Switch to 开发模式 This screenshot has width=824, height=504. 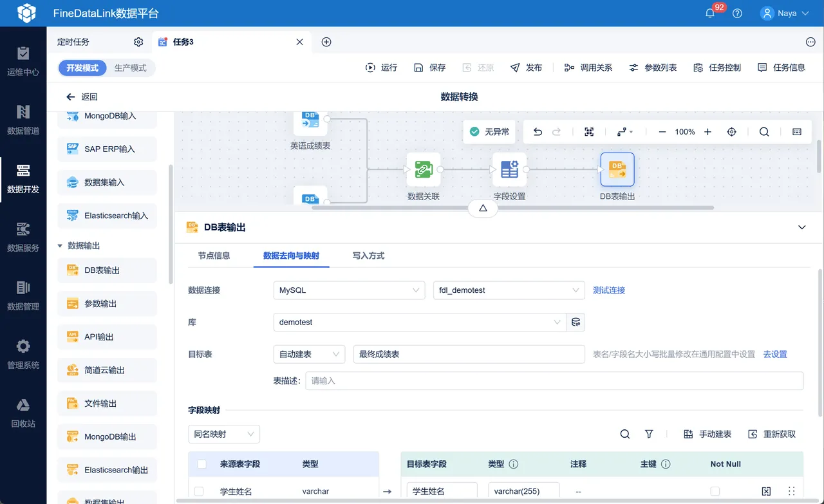82,68
